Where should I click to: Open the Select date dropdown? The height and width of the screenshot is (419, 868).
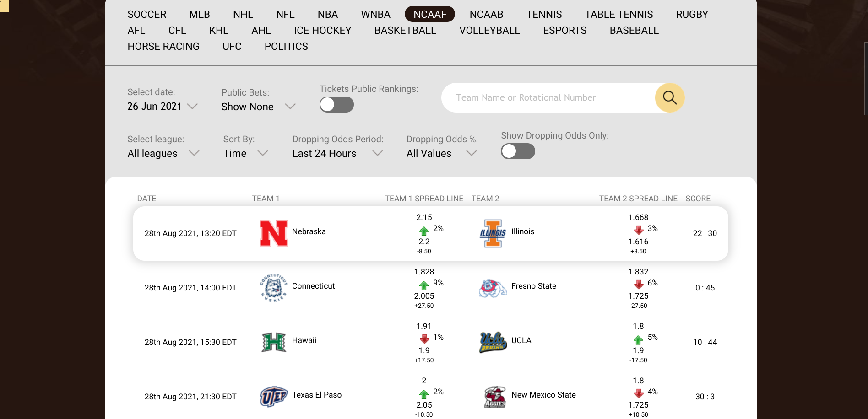coord(163,106)
